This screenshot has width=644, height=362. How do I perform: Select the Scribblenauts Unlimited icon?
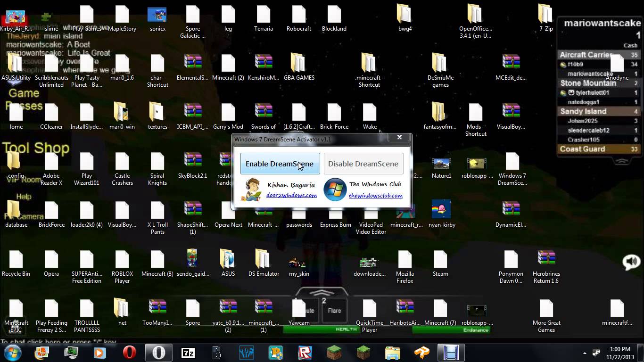point(51,71)
